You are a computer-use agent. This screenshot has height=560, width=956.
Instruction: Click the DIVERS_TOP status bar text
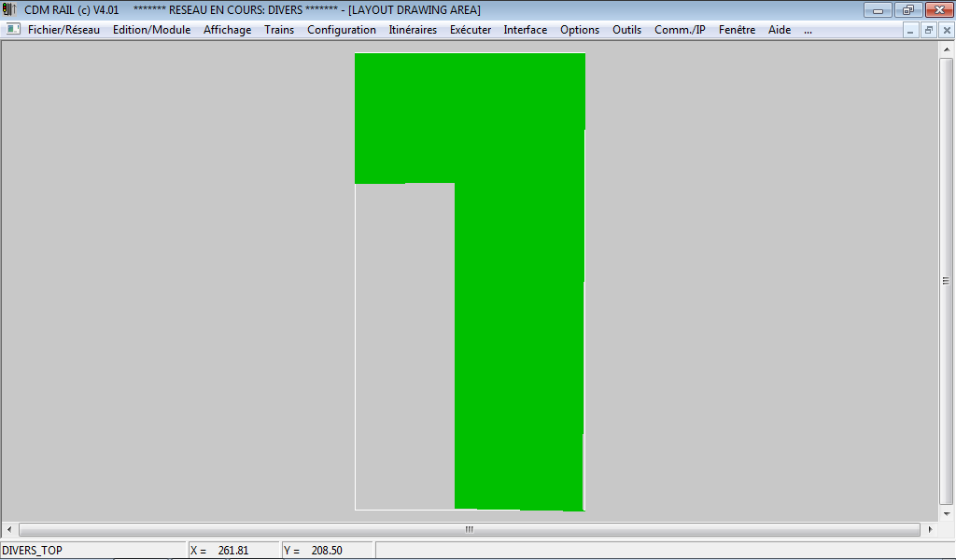click(33, 551)
